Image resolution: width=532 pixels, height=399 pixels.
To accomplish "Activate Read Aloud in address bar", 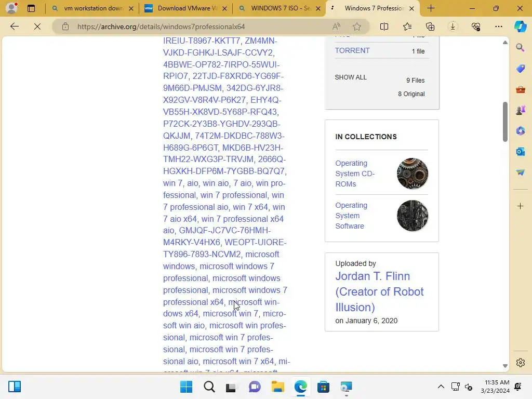I will click(336, 26).
